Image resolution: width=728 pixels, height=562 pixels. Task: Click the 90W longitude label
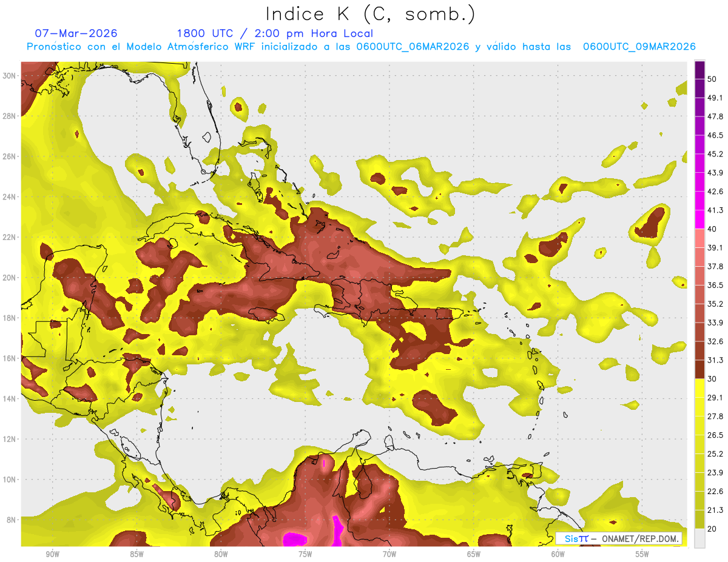52,554
